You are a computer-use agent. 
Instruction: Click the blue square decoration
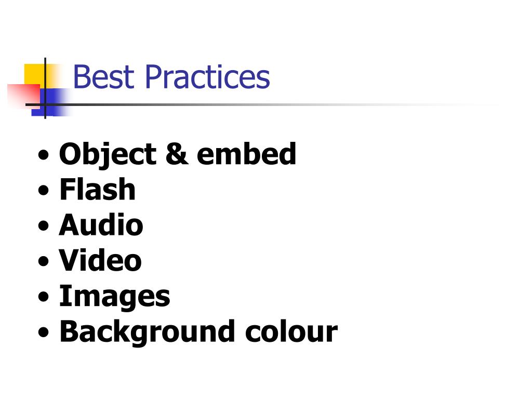tap(51, 102)
